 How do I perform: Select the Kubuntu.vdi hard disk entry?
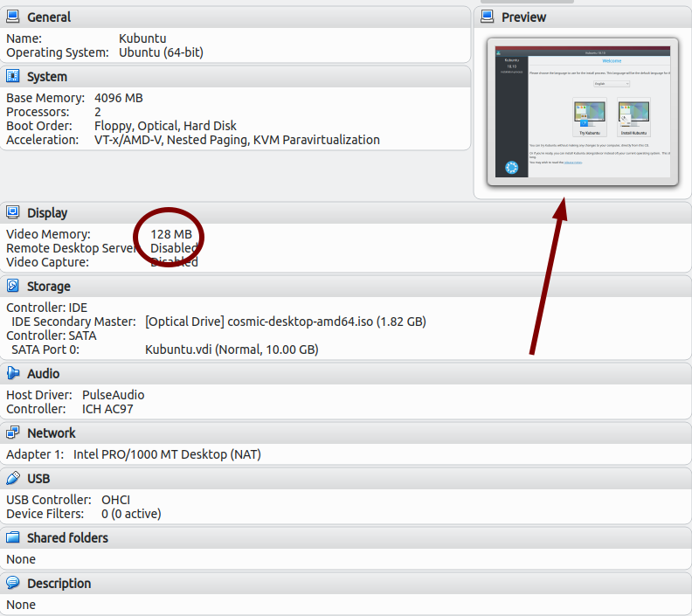231,350
